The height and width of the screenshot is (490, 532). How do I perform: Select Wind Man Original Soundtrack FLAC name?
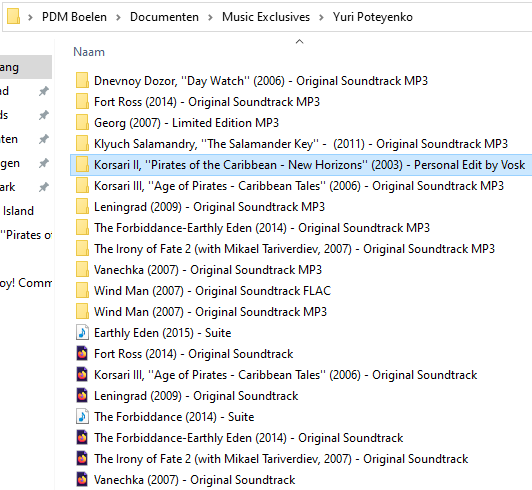(x=212, y=291)
